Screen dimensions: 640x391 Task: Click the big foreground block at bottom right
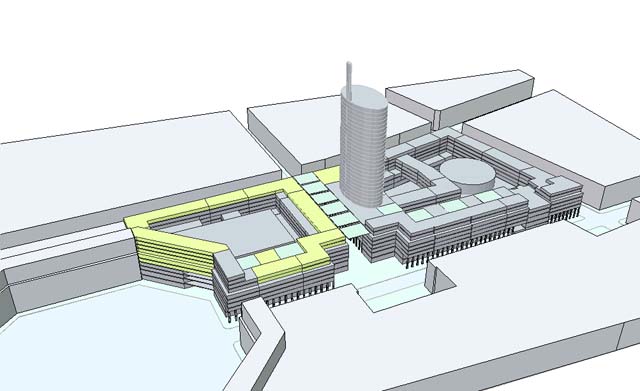pyautogui.click(x=449, y=318)
